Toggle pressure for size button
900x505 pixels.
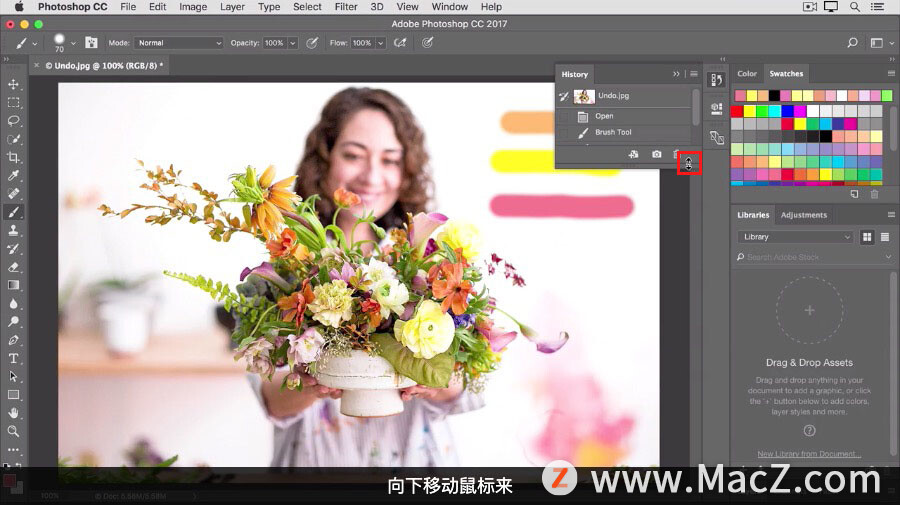pyautogui.click(x=428, y=42)
